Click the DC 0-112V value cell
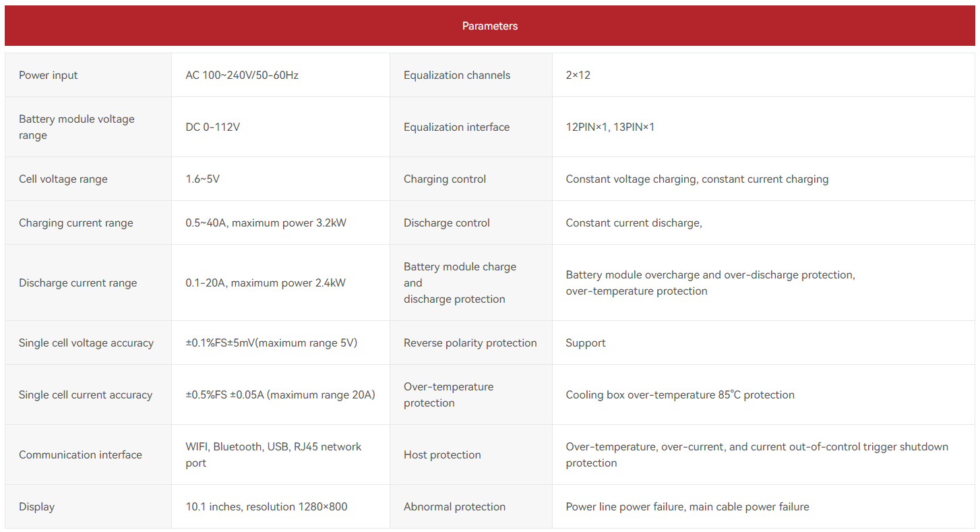Viewport: 980px width, 532px height. 212,127
